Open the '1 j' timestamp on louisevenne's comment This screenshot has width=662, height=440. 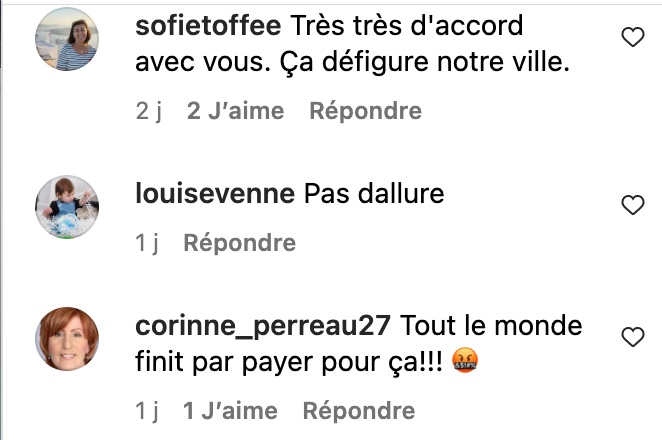147,243
